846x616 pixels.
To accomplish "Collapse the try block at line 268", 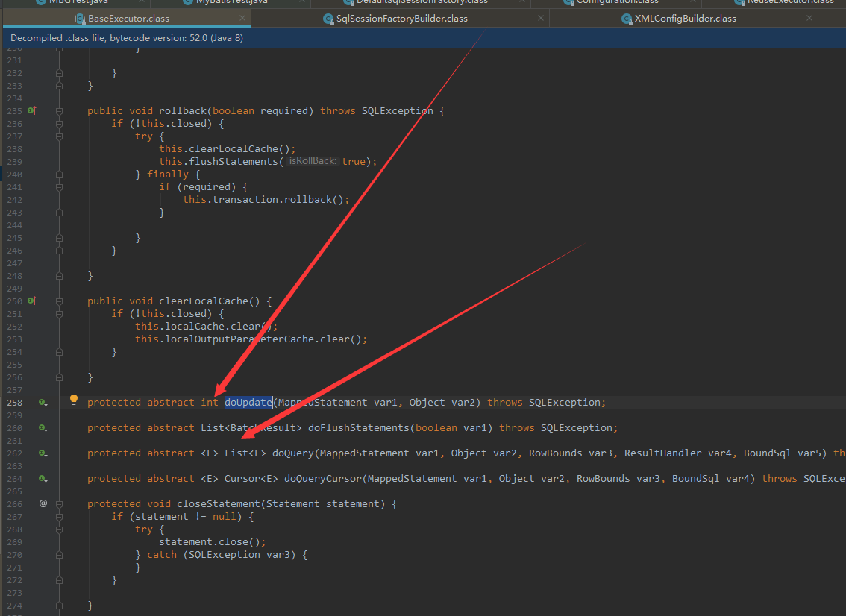I will tap(60, 529).
